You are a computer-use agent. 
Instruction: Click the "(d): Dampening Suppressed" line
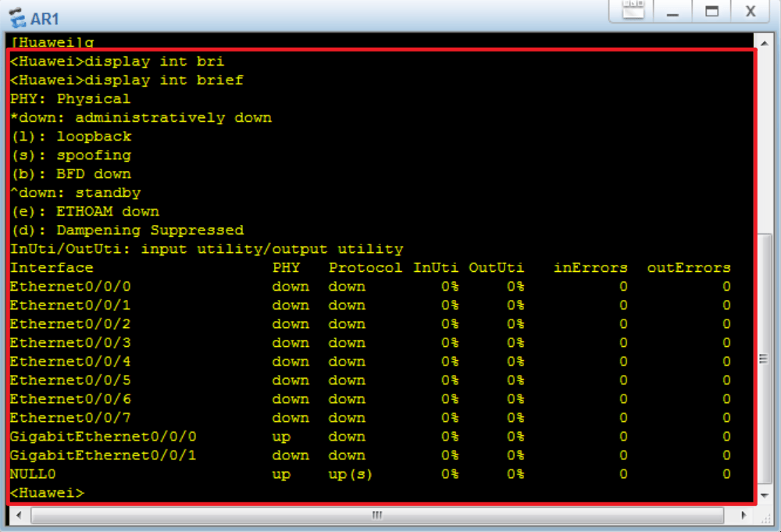(127, 230)
